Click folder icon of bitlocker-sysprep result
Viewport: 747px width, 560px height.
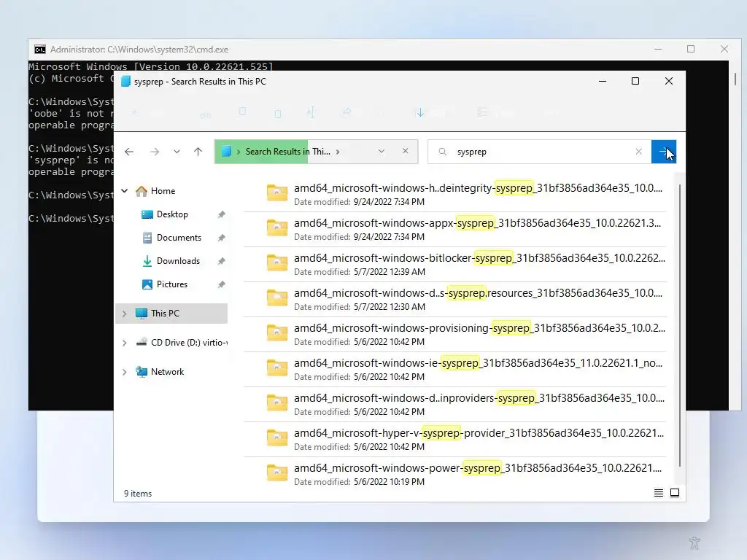coord(276,262)
